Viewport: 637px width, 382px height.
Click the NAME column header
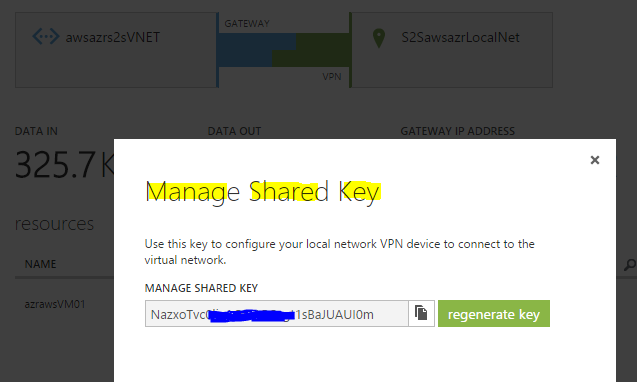[40, 264]
